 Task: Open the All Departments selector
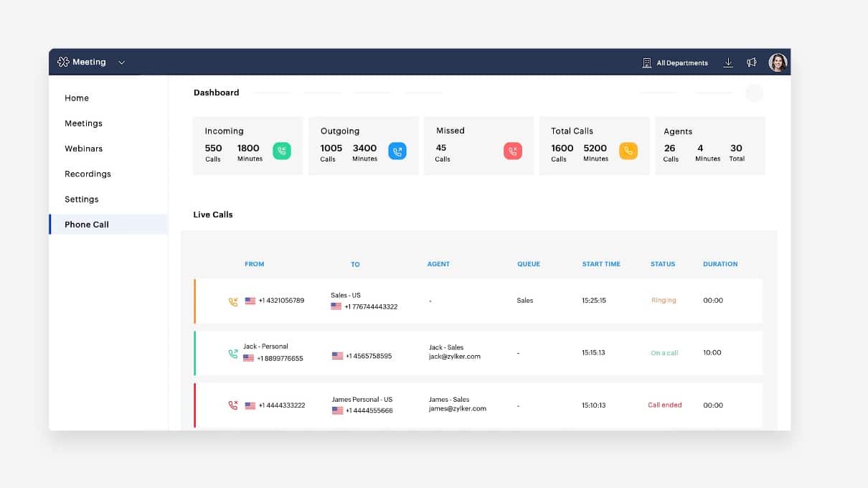coord(675,63)
